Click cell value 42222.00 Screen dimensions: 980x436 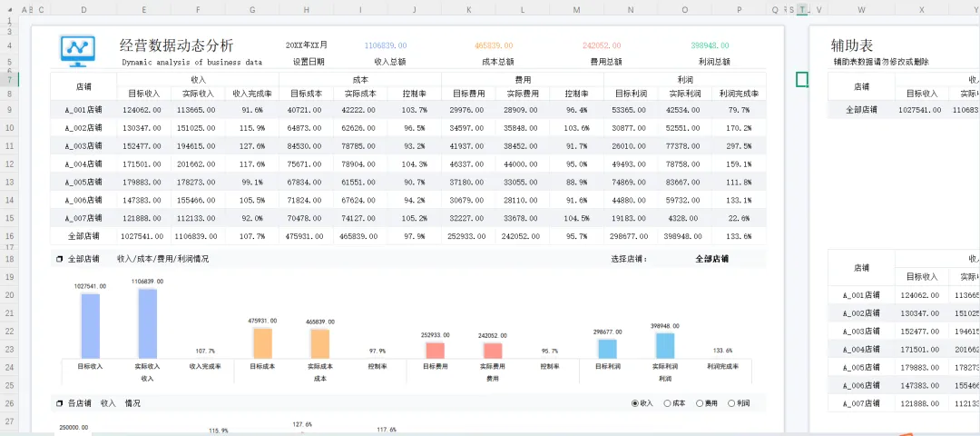tap(358, 110)
